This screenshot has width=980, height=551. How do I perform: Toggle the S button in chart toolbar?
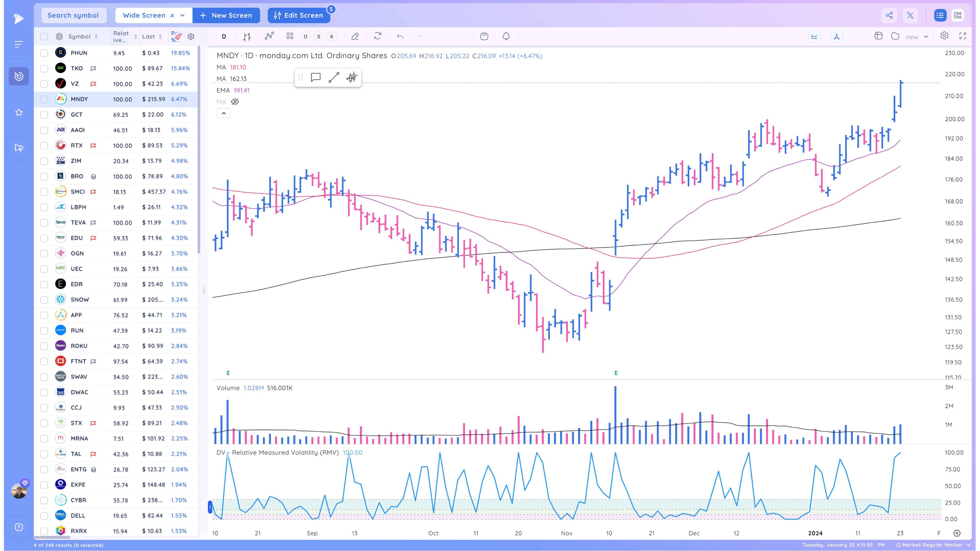tap(319, 37)
